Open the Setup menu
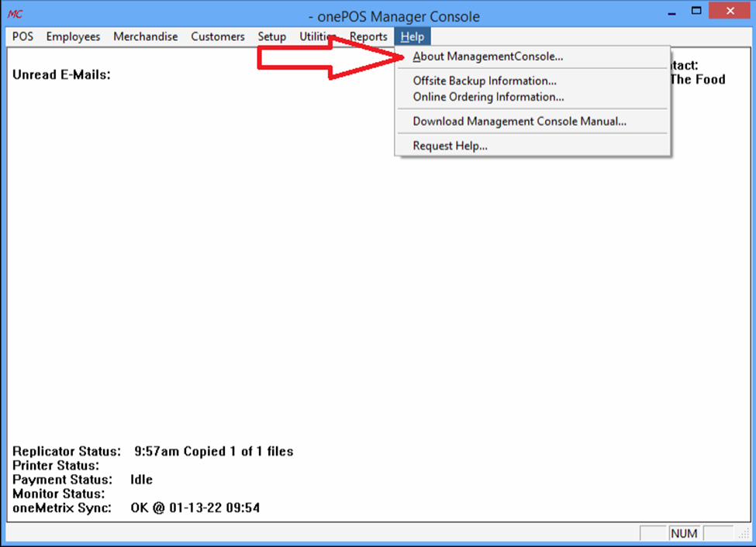 [x=272, y=36]
